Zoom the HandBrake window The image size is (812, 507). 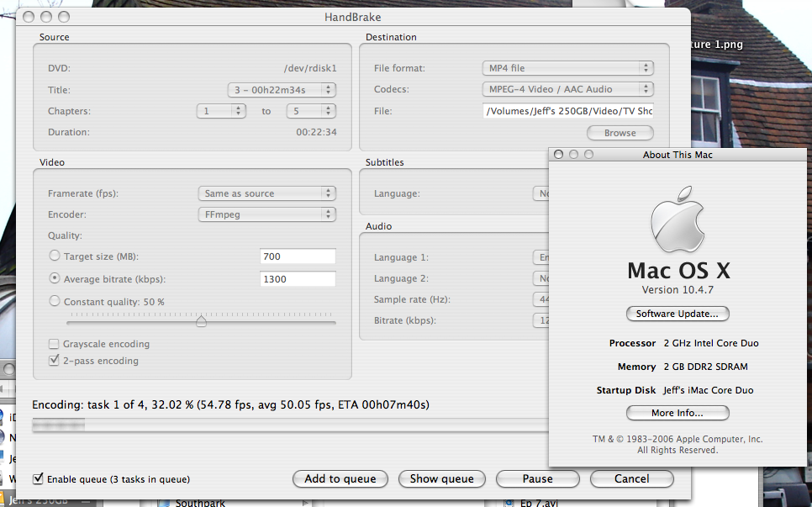coord(64,17)
